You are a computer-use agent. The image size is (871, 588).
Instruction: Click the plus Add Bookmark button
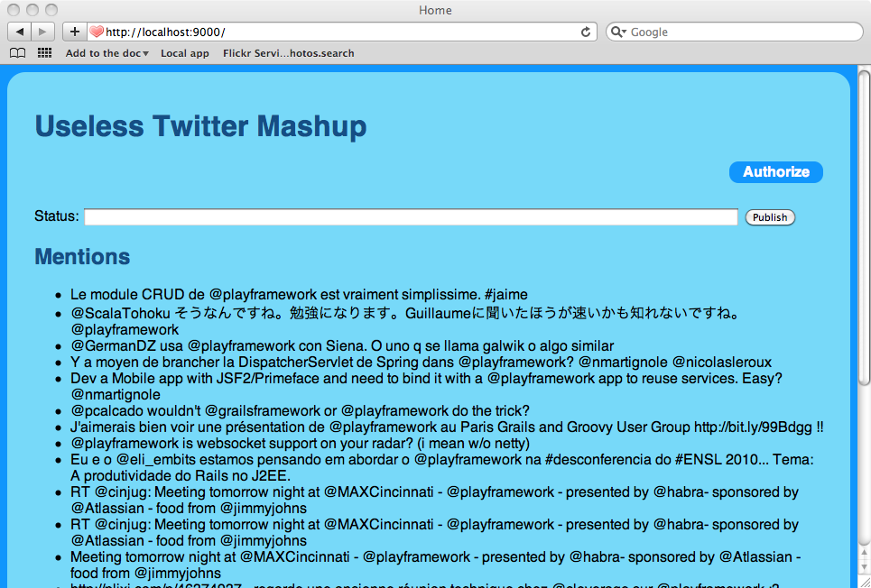click(x=74, y=32)
